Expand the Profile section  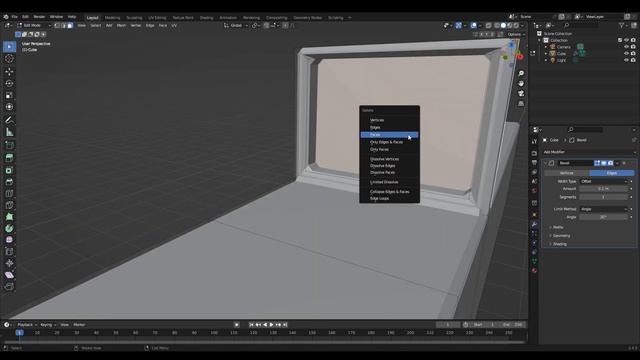tap(557, 227)
